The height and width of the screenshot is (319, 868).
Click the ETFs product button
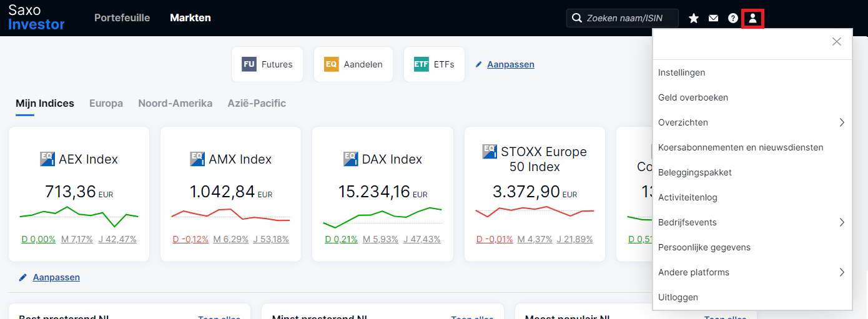pos(435,64)
